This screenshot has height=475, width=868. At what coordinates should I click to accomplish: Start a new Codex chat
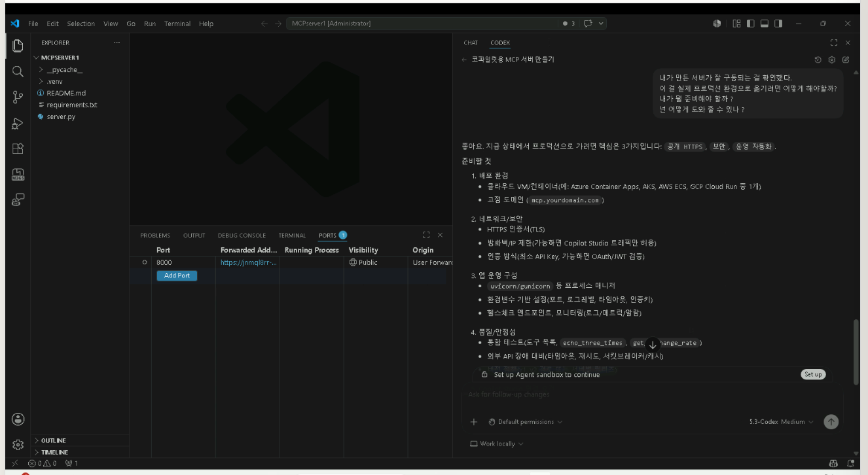pyautogui.click(x=846, y=60)
